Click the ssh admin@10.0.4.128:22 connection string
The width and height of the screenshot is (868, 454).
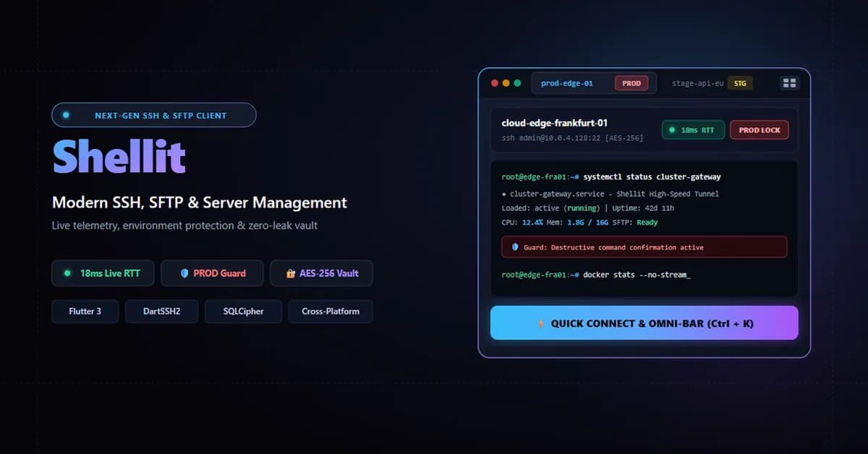572,137
